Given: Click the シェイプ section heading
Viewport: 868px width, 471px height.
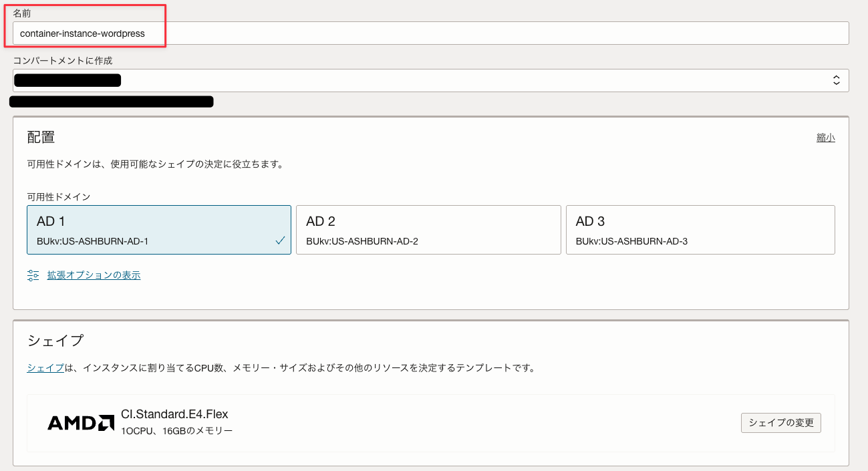Looking at the screenshot, I should click(55, 340).
